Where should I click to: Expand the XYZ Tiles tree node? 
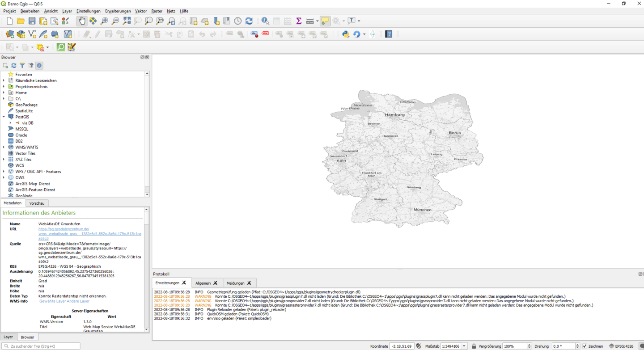4,159
